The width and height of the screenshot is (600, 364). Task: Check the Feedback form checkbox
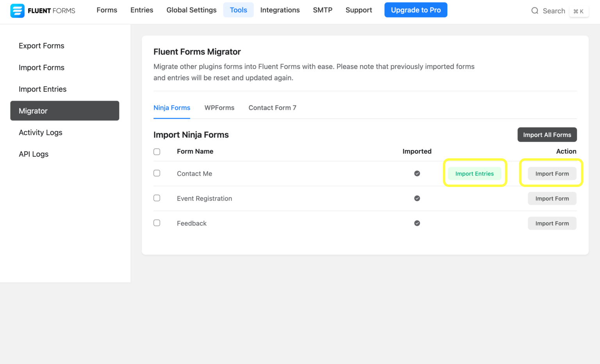pos(157,222)
